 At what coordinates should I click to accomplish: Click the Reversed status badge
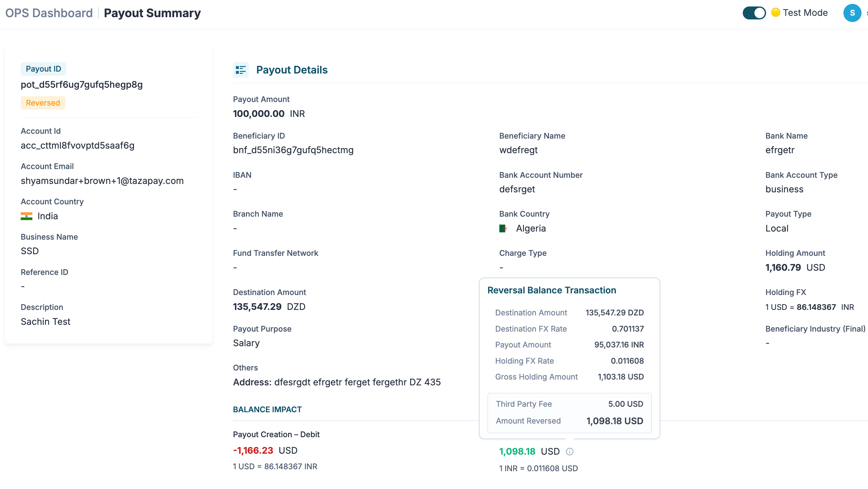[43, 103]
